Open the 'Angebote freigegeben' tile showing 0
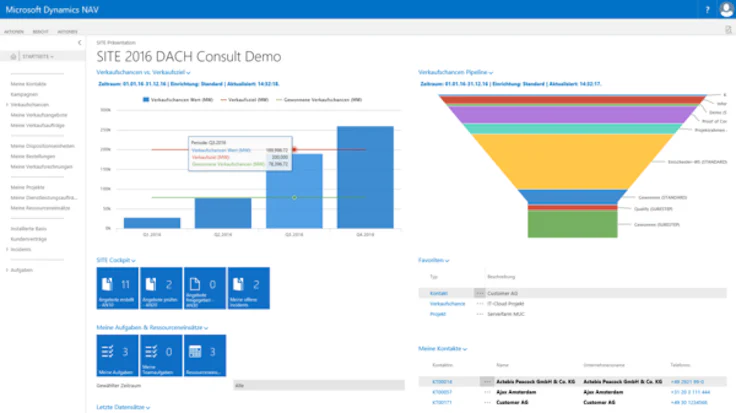This screenshot has height=413, width=736. (x=205, y=288)
